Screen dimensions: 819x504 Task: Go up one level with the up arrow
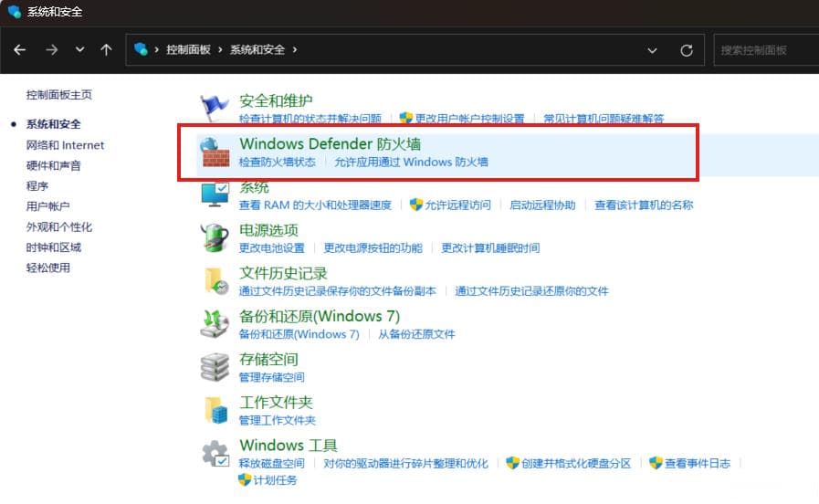(x=106, y=49)
